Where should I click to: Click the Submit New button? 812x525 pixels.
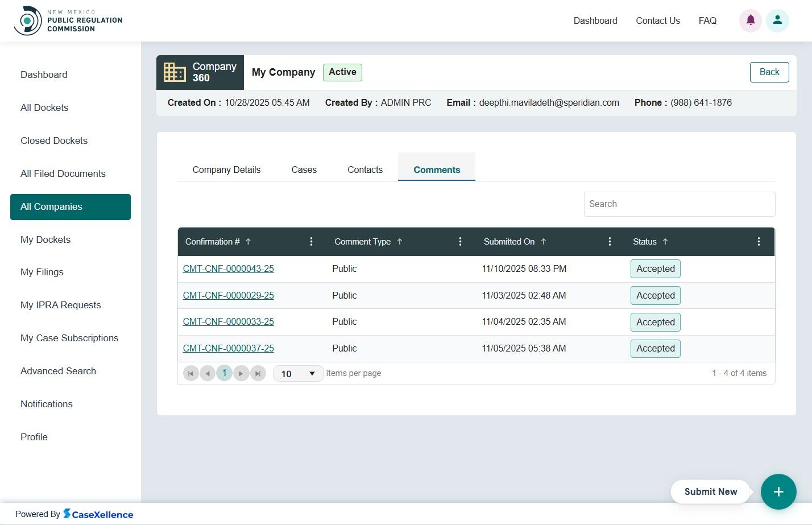click(711, 492)
